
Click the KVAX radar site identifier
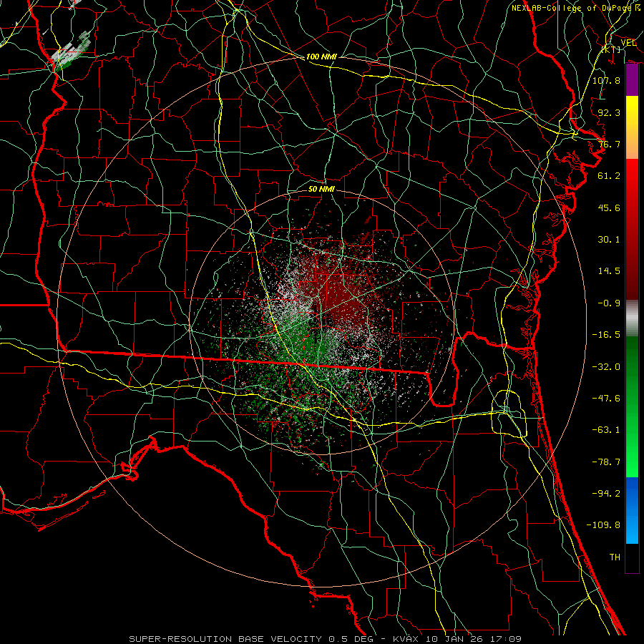coord(406,639)
